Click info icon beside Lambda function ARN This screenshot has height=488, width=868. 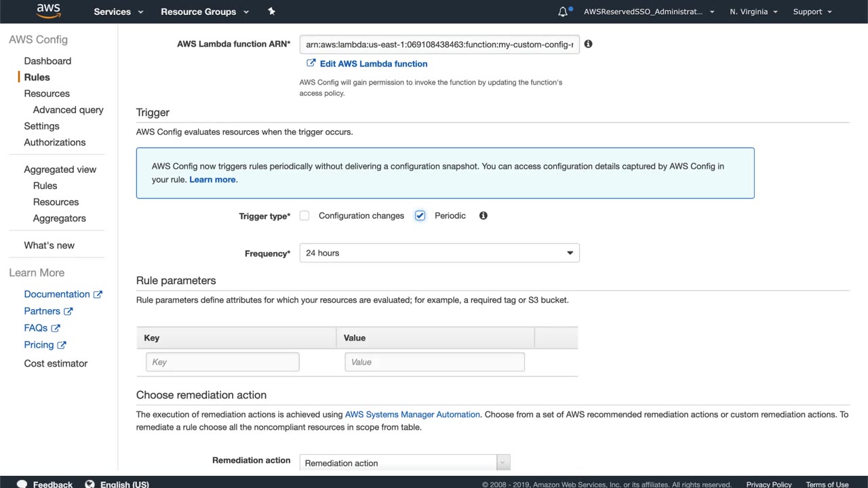click(588, 44)
